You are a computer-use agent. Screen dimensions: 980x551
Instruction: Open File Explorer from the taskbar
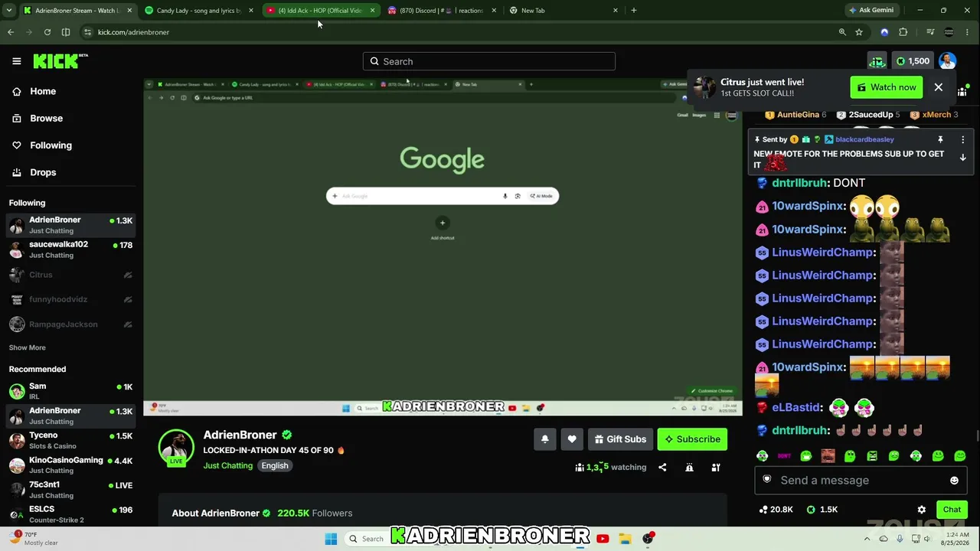pyautogui.click(x=625, y=539)
